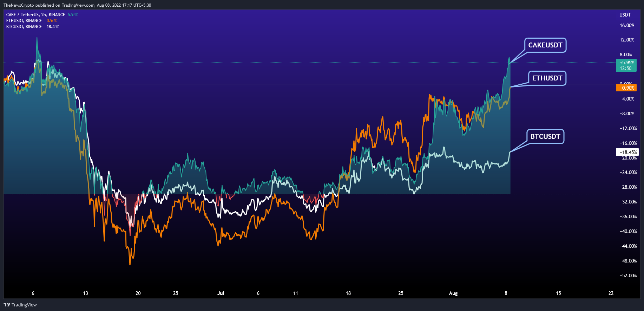Screen dimensions: 644x311
Task: Click the -52.00% axis value
Action: (x=628, y=276)
